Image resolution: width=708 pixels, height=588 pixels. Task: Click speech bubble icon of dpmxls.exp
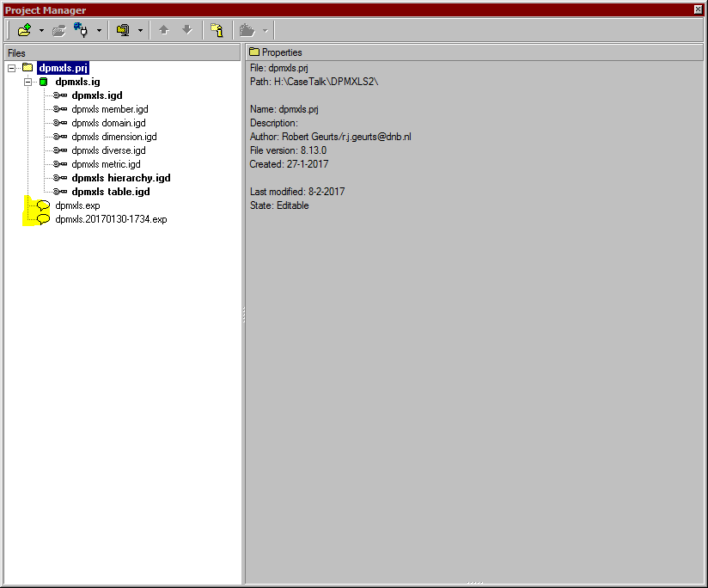43,205
